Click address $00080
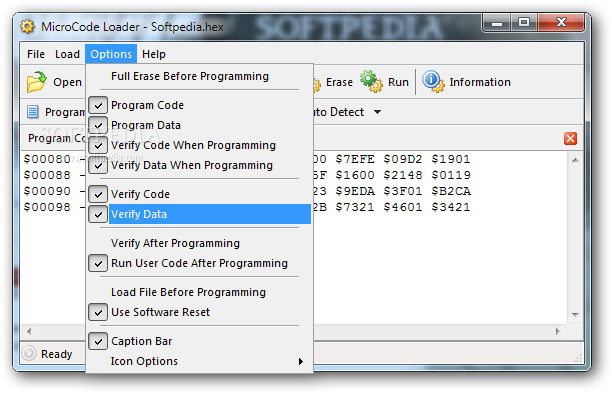The height and width of the screenshot is (394, 612). pos(47,159)
